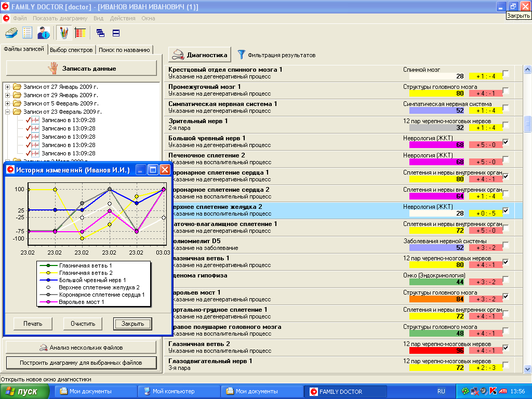Open the Показать диаграмму menu
532x399 pixels.
[60, 18]
